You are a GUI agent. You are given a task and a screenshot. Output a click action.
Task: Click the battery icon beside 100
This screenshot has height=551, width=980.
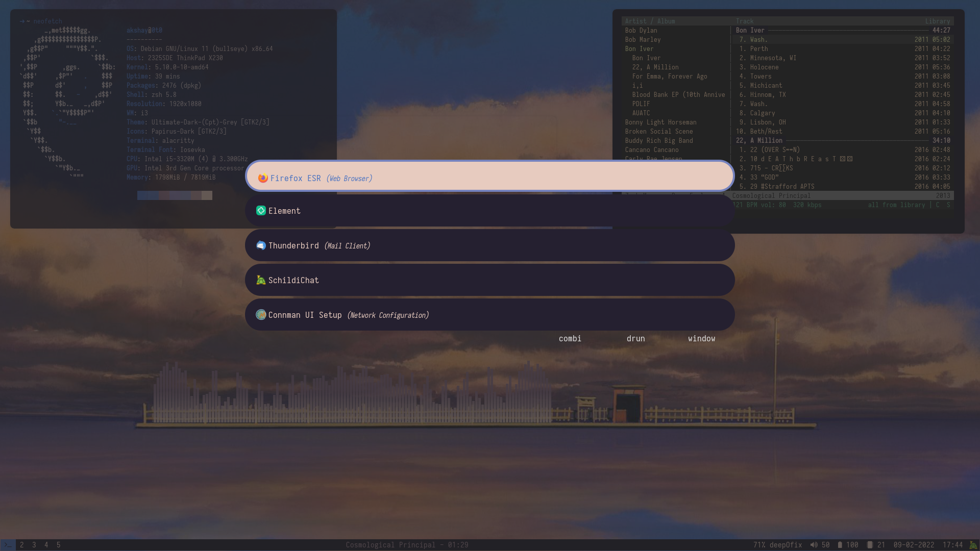click(840, 545)
